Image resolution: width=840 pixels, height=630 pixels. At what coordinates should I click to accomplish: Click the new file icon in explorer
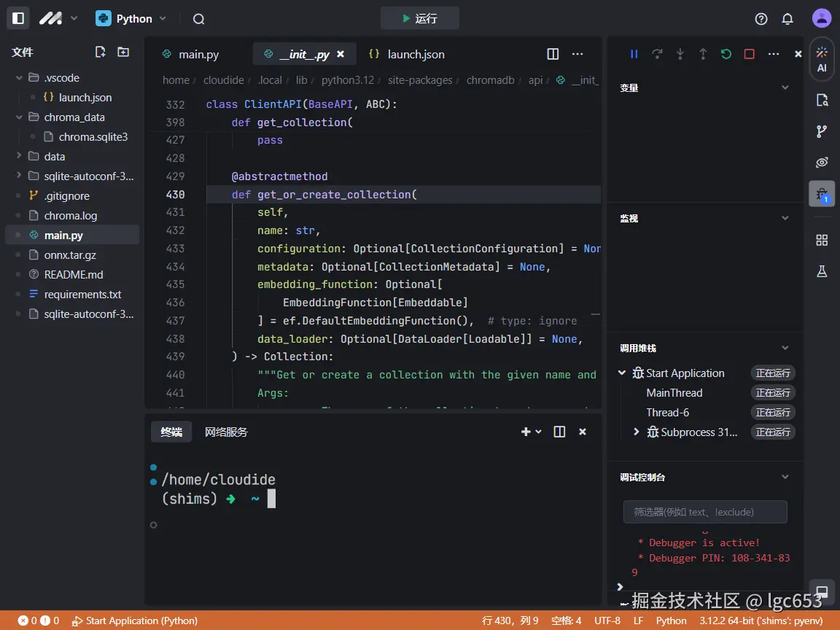tap(101, 52)
